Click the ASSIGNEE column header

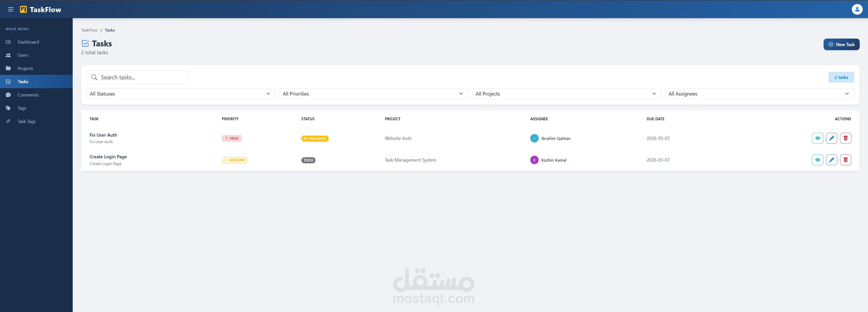539,119
